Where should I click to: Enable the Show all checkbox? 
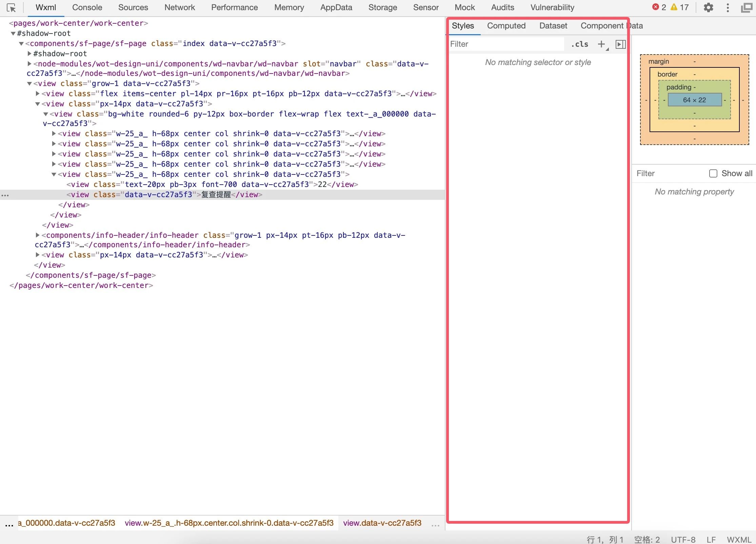[713, 173]
